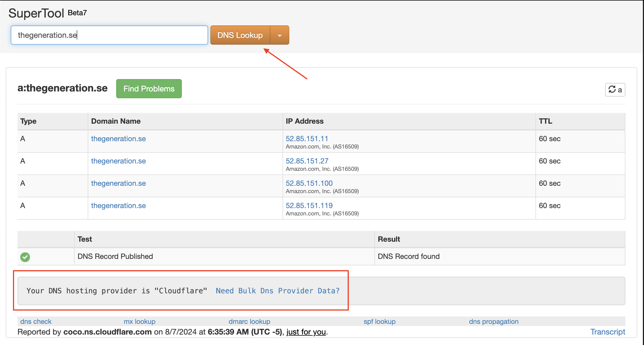Select the mx lookup link

(x=140, y=322)
